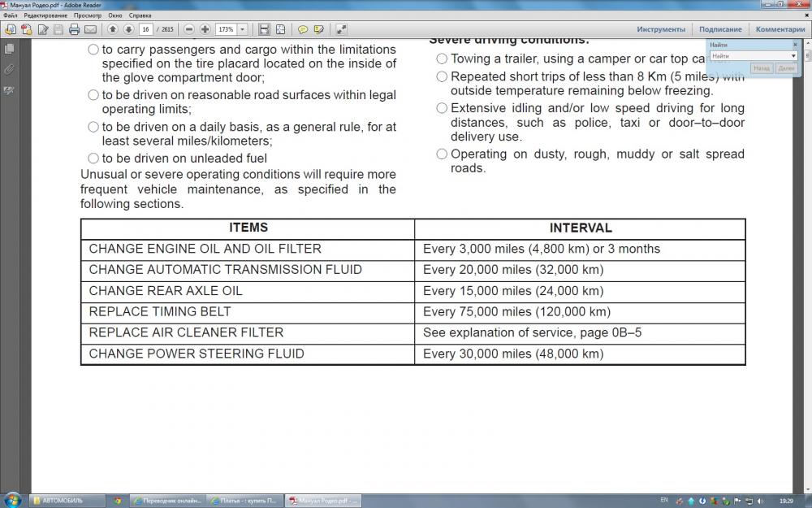This screenshot has height=508, width=812.
Task: Click cell REPLACE AIR CLEANER FILTER
Action: [248, 332]
